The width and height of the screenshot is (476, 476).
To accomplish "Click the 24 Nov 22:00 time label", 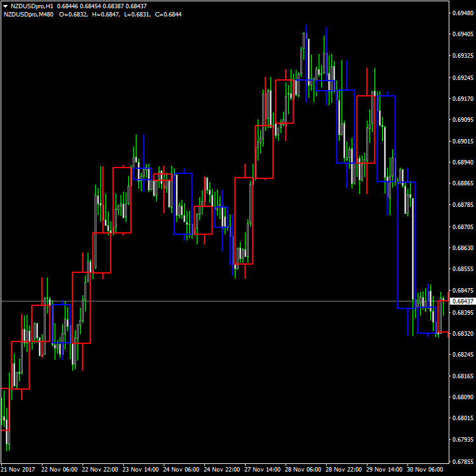I will [222, 469].
